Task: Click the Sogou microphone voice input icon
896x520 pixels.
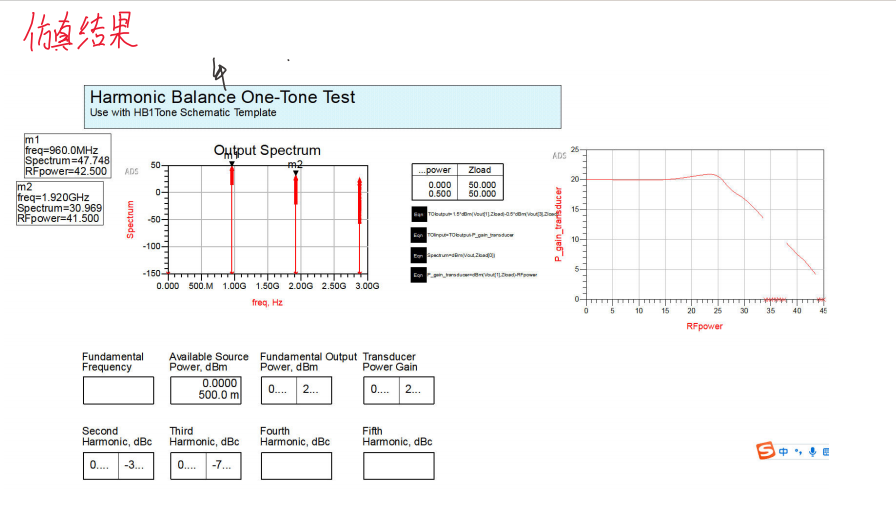Action: coord(813,452)
